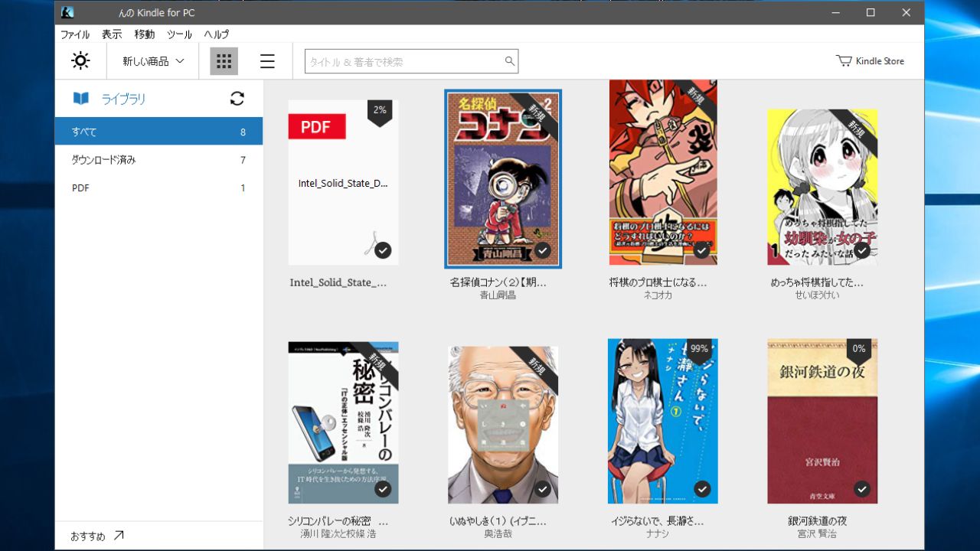This screenshot has width=980, height=551.
Task: Open the いぬやしき book cover
Action: click(x=503, y=425)
